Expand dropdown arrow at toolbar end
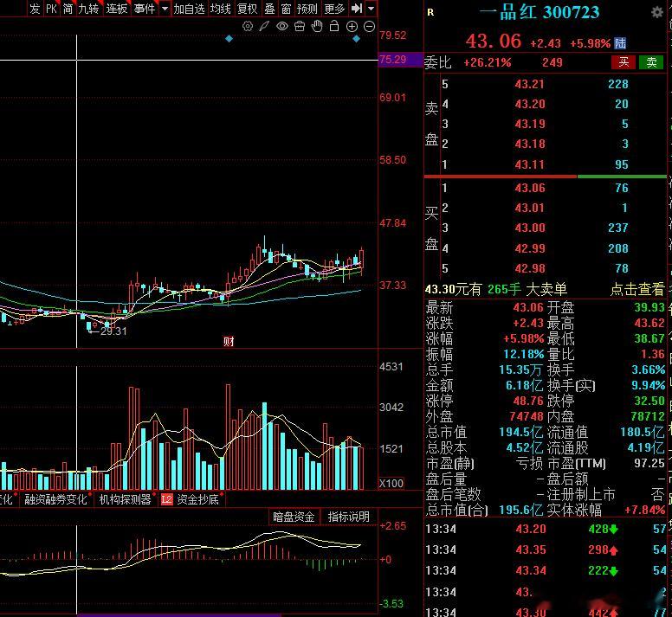 [372, 8]
